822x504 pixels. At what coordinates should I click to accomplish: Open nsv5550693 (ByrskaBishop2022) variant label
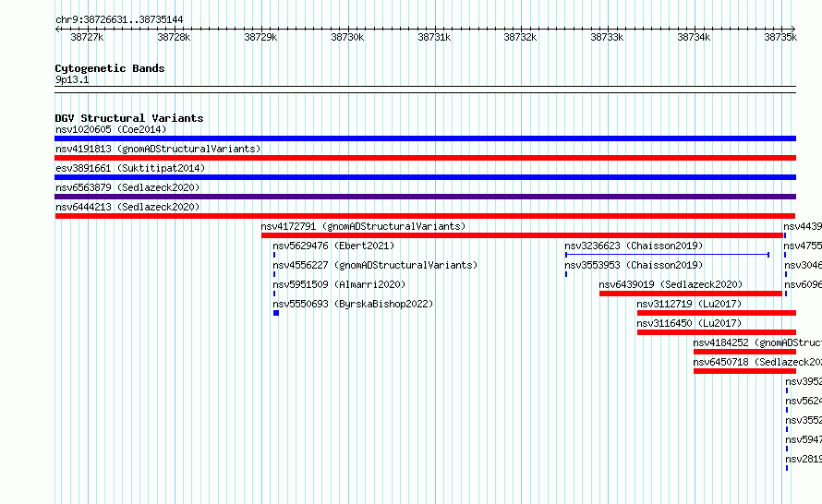pyautogui.click(x=353, y=304)
